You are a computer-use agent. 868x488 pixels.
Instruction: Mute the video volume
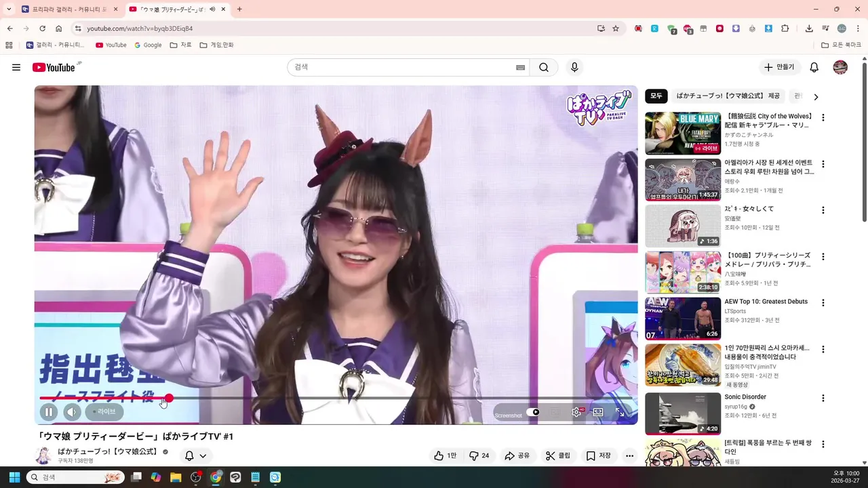(72, 411)
